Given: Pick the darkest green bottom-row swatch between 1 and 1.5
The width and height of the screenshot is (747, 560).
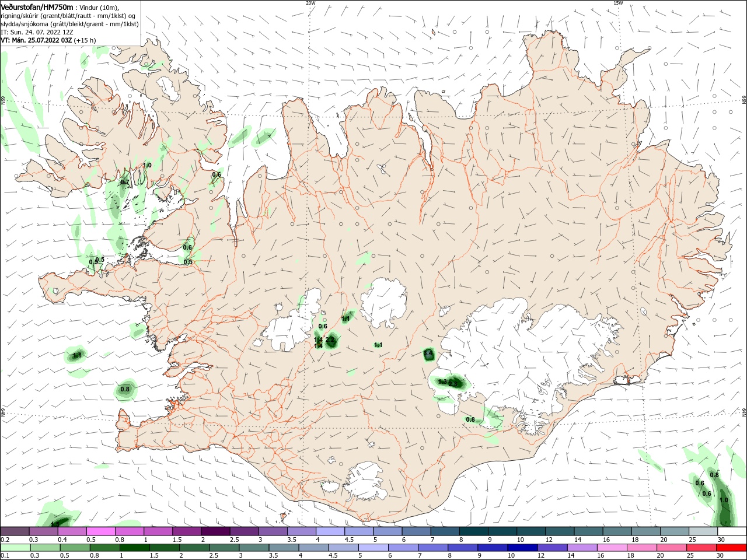Looking at the screenshot, I should (x=134, y=548).
